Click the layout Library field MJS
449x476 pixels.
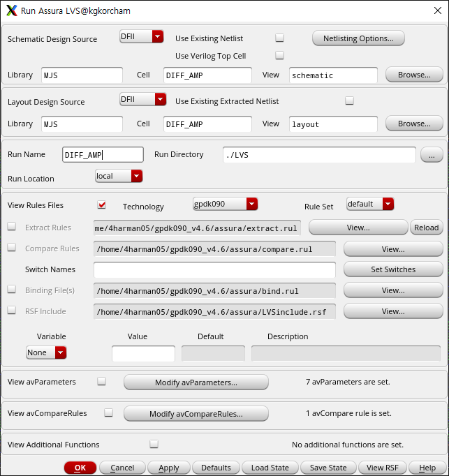point(82,124)
